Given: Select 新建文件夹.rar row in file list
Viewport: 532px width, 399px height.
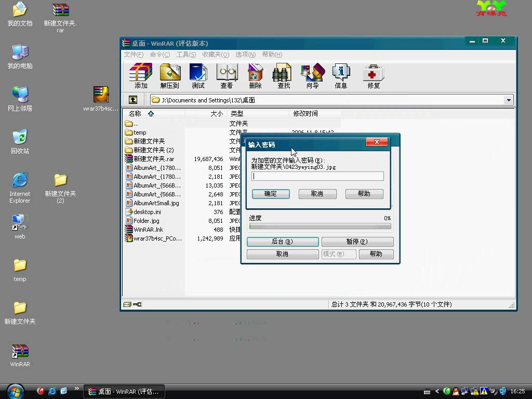Looking at the screenshot, I should [154, 159].
